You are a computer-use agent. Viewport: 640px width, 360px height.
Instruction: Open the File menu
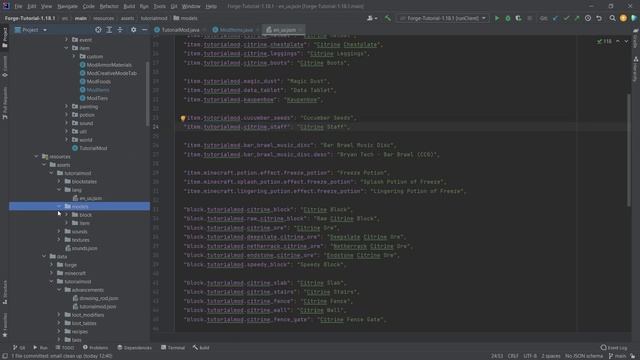point(18,6)
